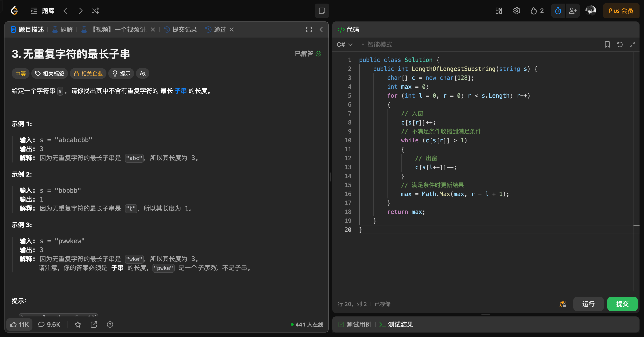Open the settings gear icon

pos(517,11)
